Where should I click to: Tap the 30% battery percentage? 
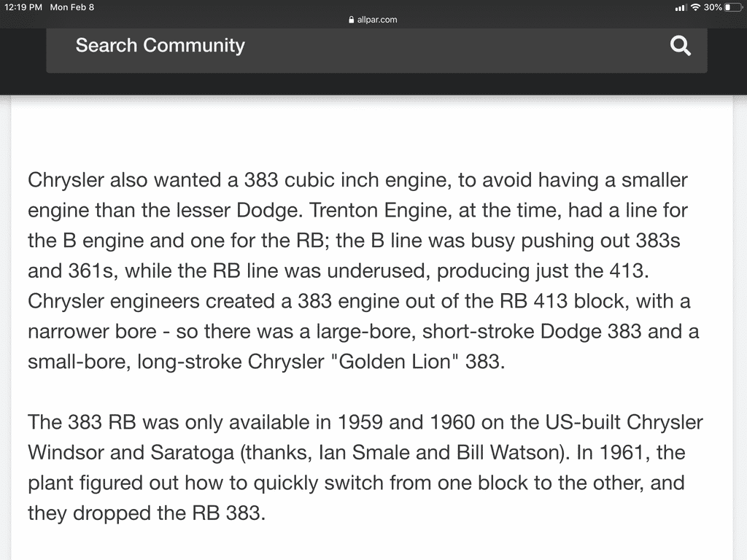coord(713,7)
